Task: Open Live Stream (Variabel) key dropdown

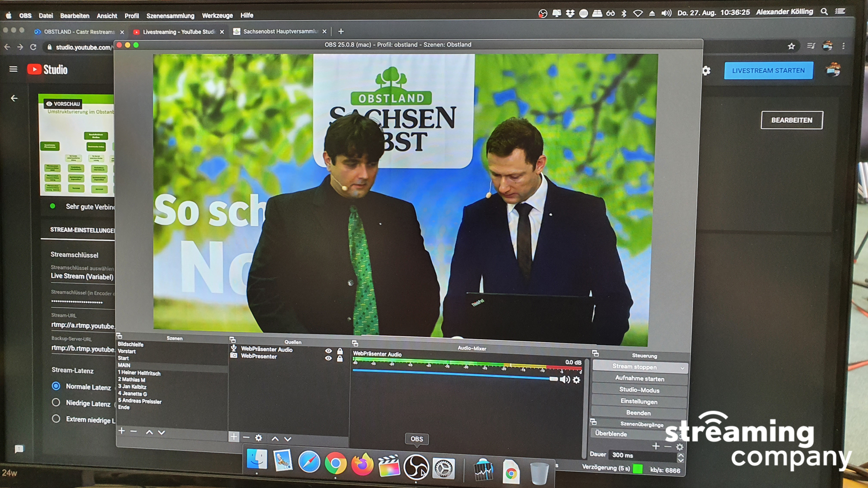Action: [82, 276]
